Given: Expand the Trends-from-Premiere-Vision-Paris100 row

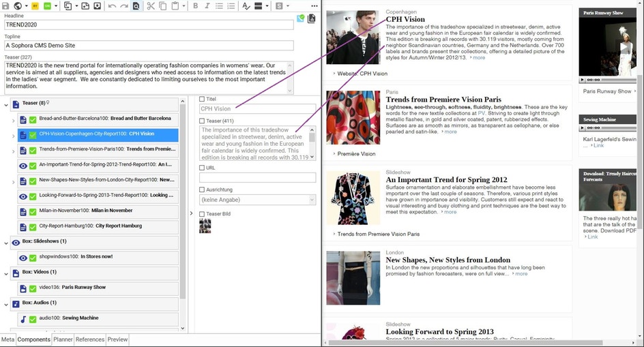Looking at the screenshot, I should point(13,151).
